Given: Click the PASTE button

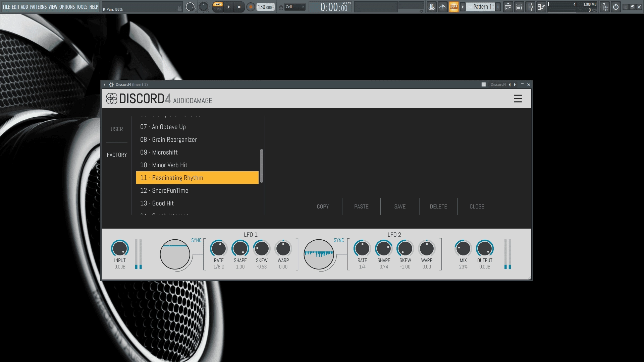Looking at the screenshot, I should (361, 206).
